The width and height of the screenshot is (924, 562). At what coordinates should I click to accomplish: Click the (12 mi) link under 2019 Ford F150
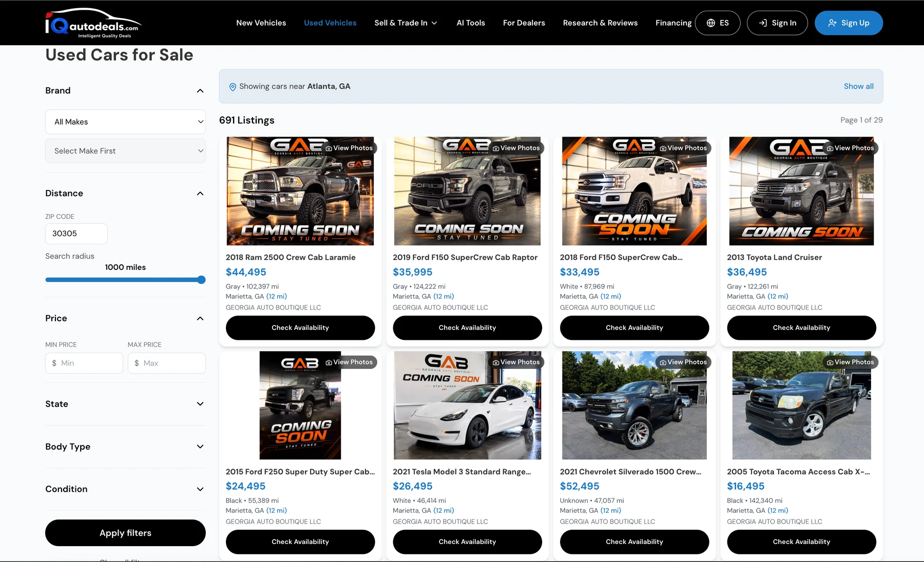(444, 296)
